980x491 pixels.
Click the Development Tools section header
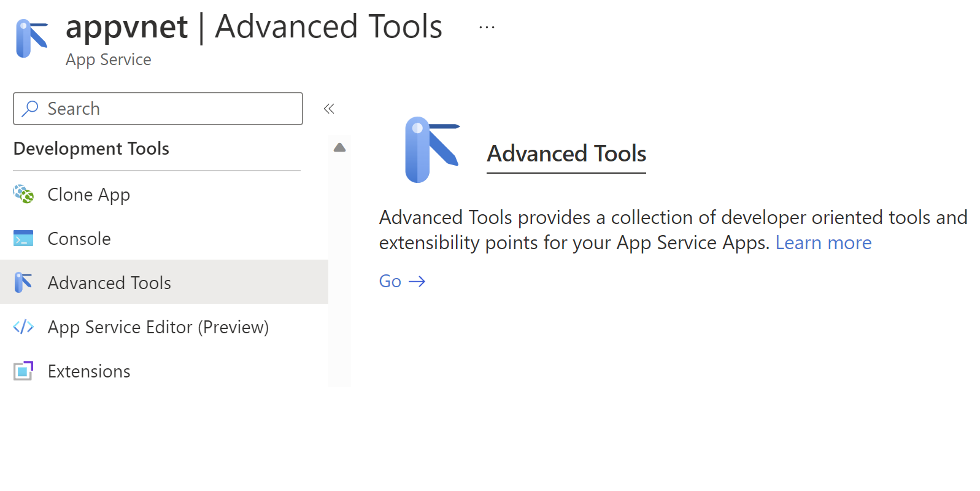pyautogui.click(x=91, y=149)
